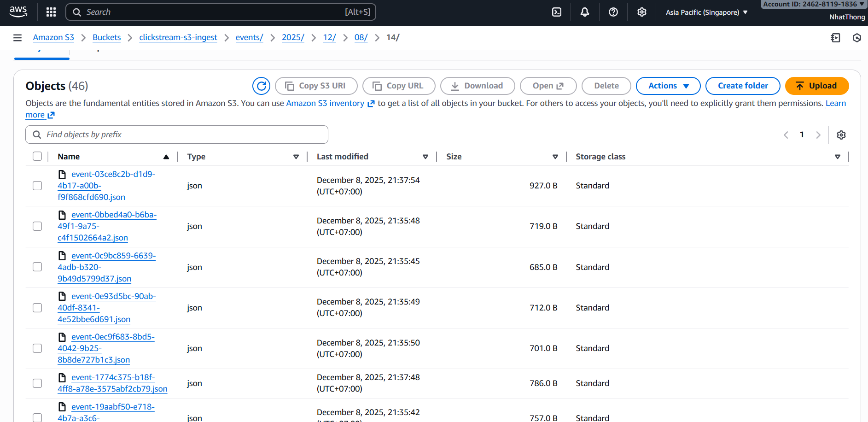Tick the checkbox for event-0e93d5bc file
The width and height of the screenshot is (868, 422).
(37, 308)
